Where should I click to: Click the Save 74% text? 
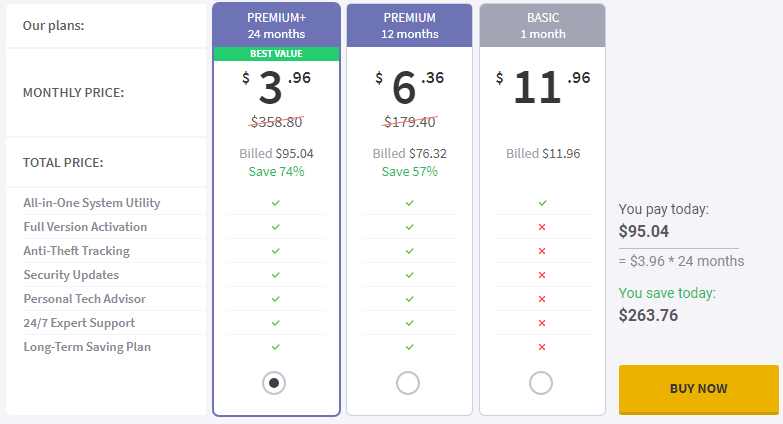[276, 171]
